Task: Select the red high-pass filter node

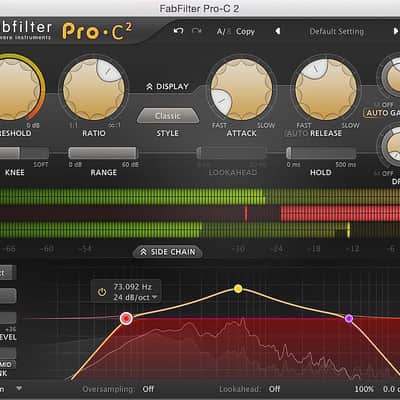Action: click(x=126, y=319)
